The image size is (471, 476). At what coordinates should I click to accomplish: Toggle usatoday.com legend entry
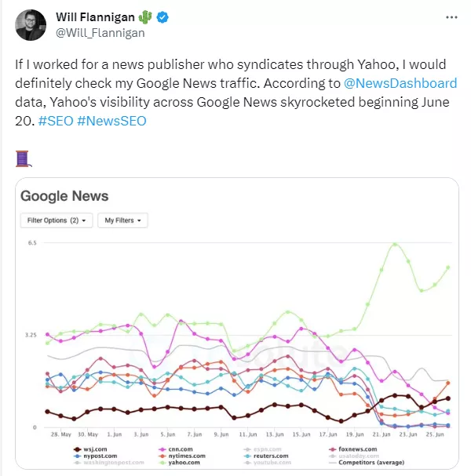(354, 456)
